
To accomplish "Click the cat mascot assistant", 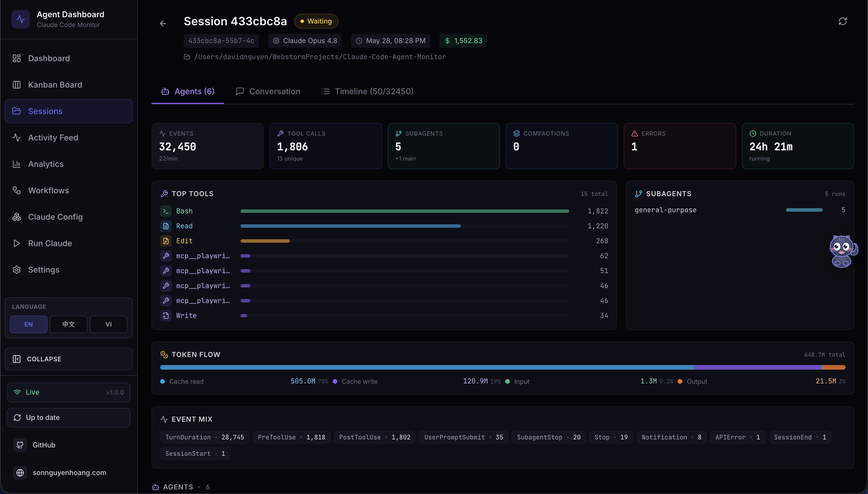I will click(x=843, y=251).
